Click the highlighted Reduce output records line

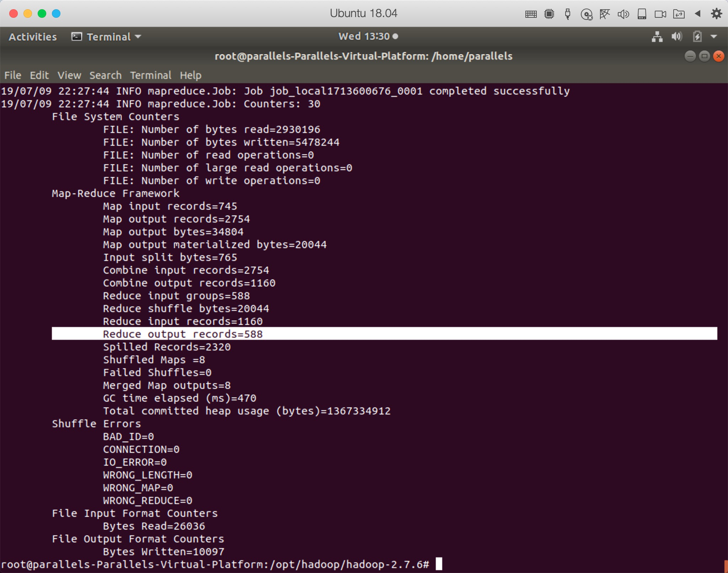click(x=182, y=334)
